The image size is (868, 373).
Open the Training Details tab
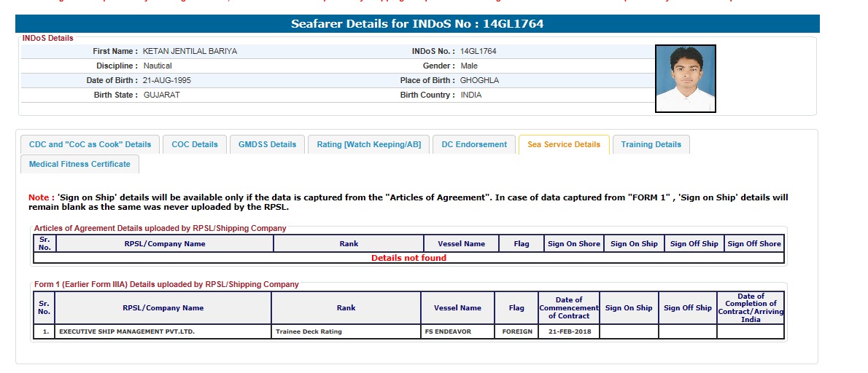point(651,144)
